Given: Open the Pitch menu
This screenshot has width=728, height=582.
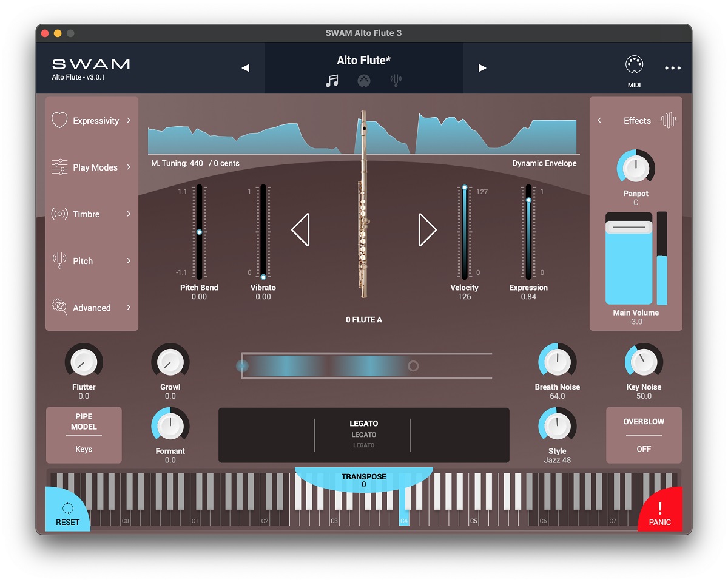Looking at the screenshot, I should 83,261.
